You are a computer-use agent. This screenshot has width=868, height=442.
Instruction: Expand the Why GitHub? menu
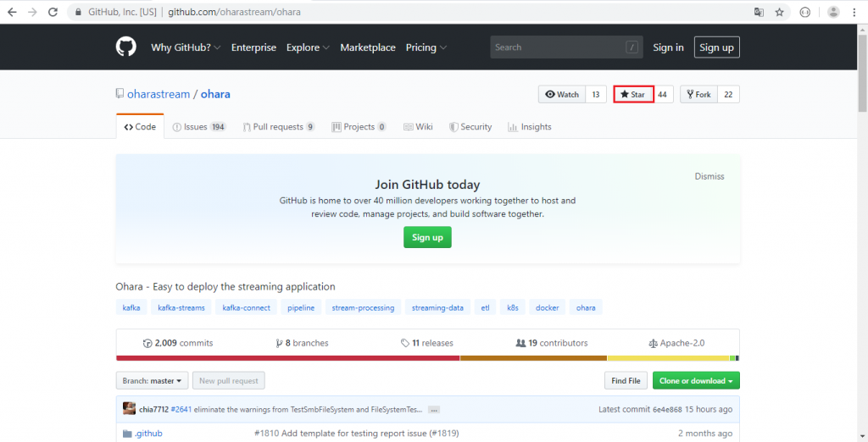[x=186, y=47]
